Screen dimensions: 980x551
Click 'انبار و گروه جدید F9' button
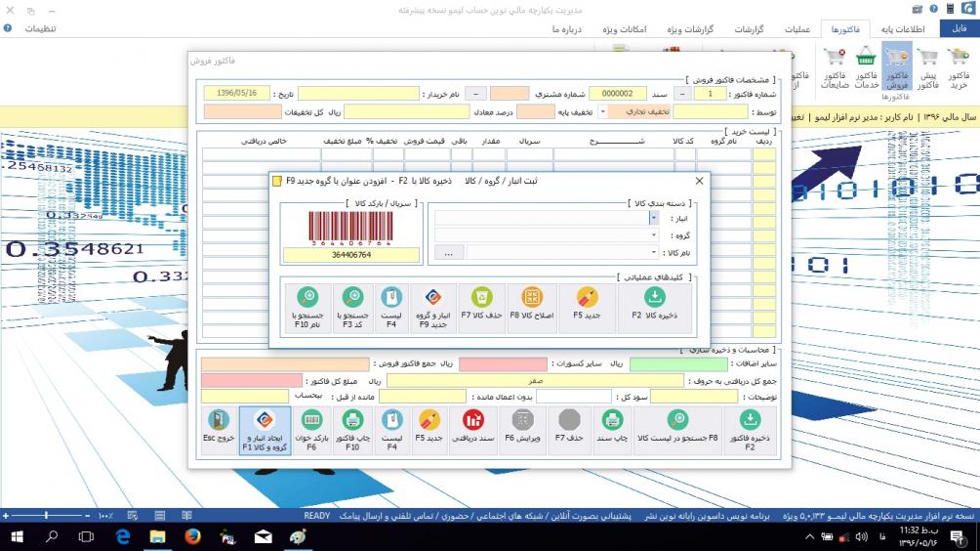(430, 306)
